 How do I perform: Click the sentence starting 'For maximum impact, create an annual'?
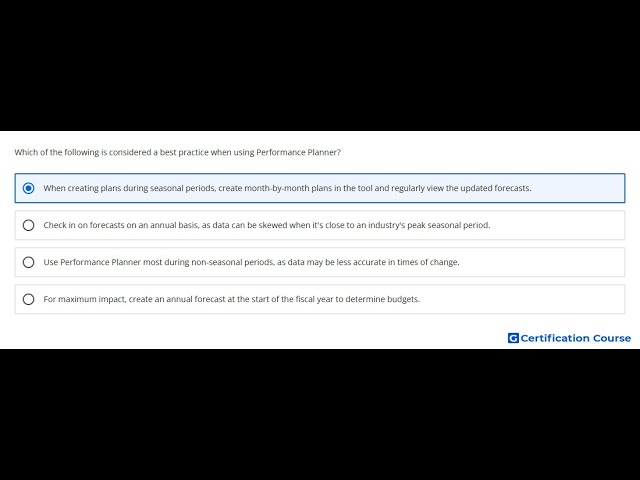pos(231,299)
